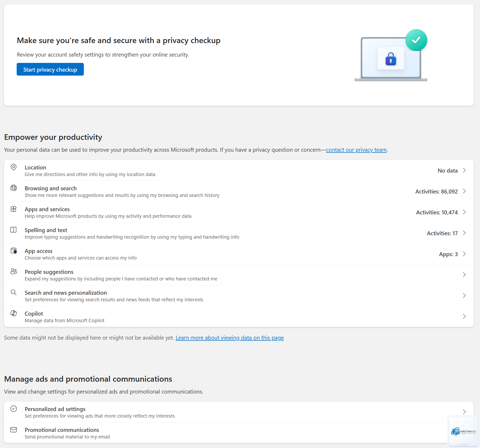This screenshot has height=448, width=480.
Task: Click the Browsing and search globe icon
Action: (13, 188)
